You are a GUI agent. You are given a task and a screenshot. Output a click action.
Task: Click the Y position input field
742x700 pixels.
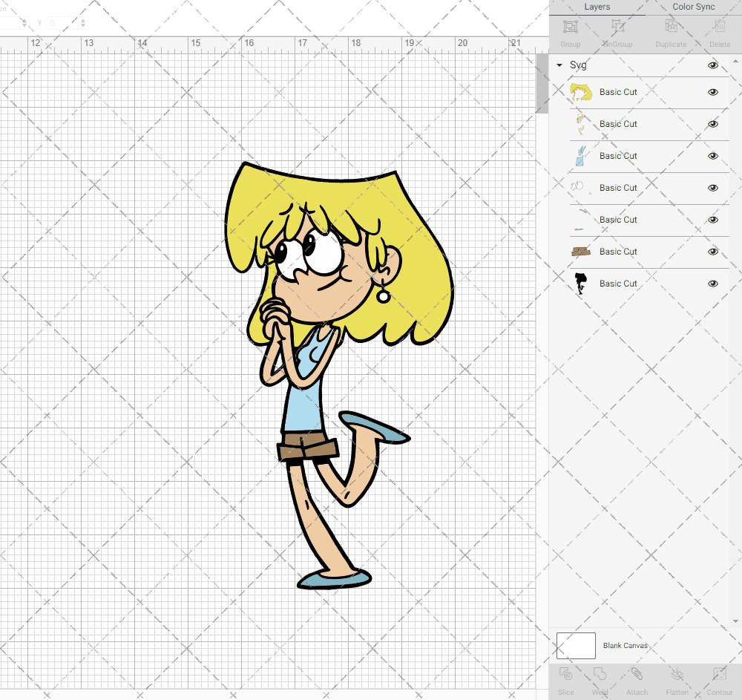coord(62,23)
